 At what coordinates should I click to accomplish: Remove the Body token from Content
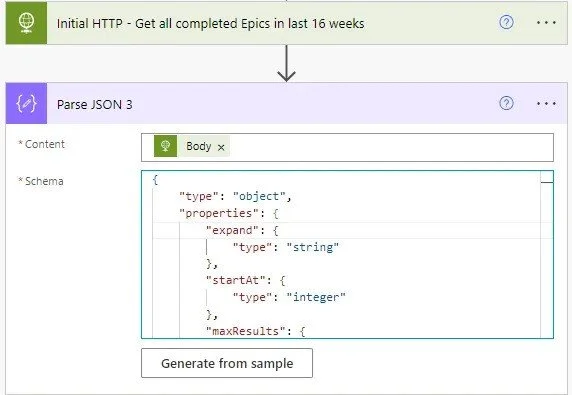point(221,147)
